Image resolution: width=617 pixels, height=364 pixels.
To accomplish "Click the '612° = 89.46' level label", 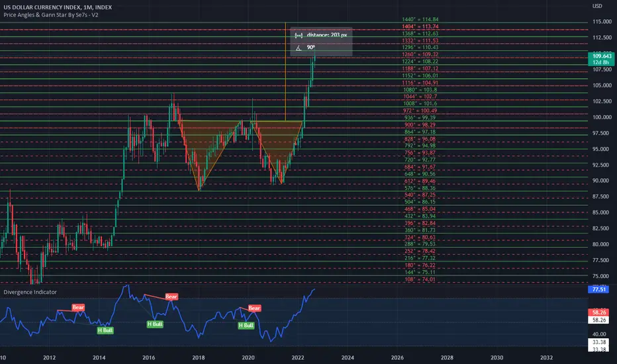I will pyautogui.click(x=420, y=181).
